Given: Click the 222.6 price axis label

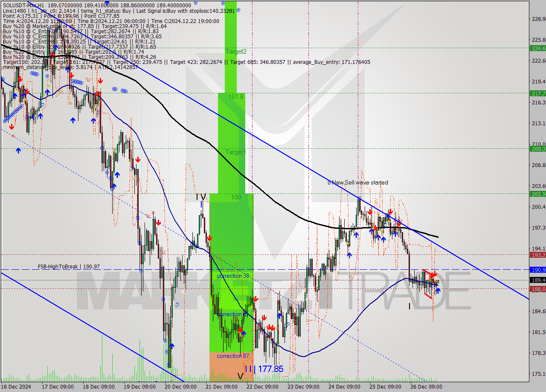Looking at the screenshot, I should pyautogui.click(x=538, y=61).
